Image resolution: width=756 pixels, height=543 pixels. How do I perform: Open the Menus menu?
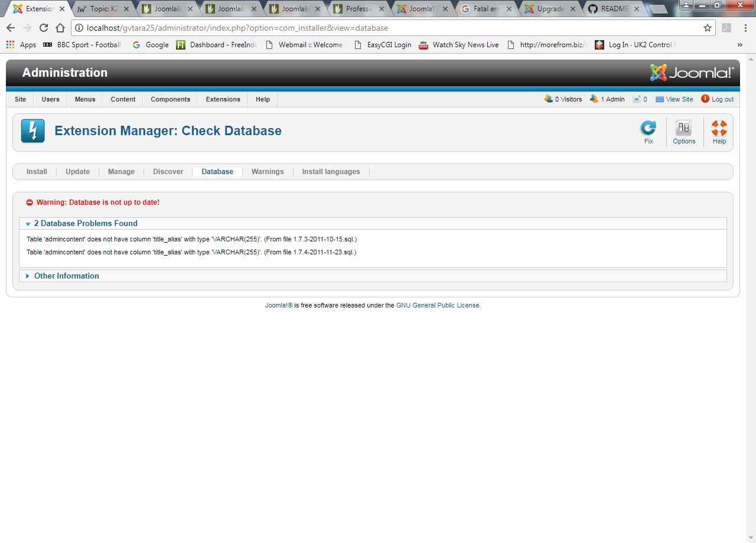(85, 99)
